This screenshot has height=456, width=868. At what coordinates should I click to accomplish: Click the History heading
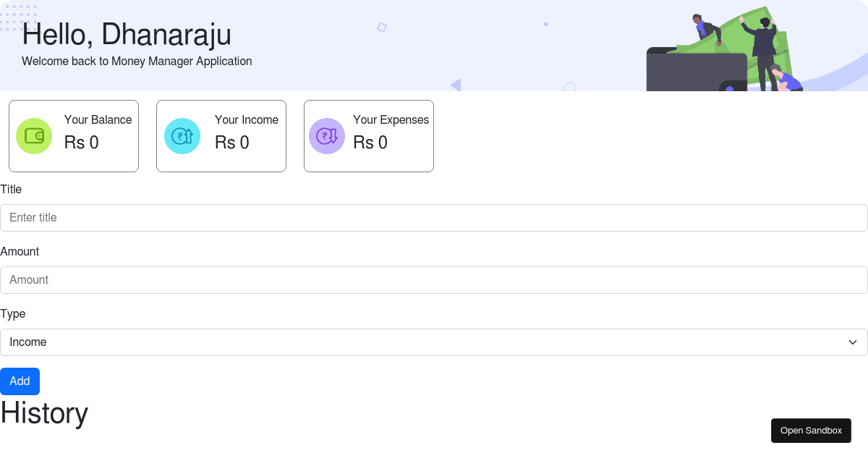(44, 413)
